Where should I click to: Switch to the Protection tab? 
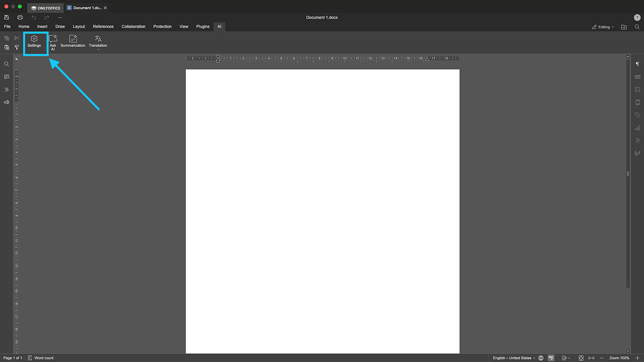[x=162, y=27]
